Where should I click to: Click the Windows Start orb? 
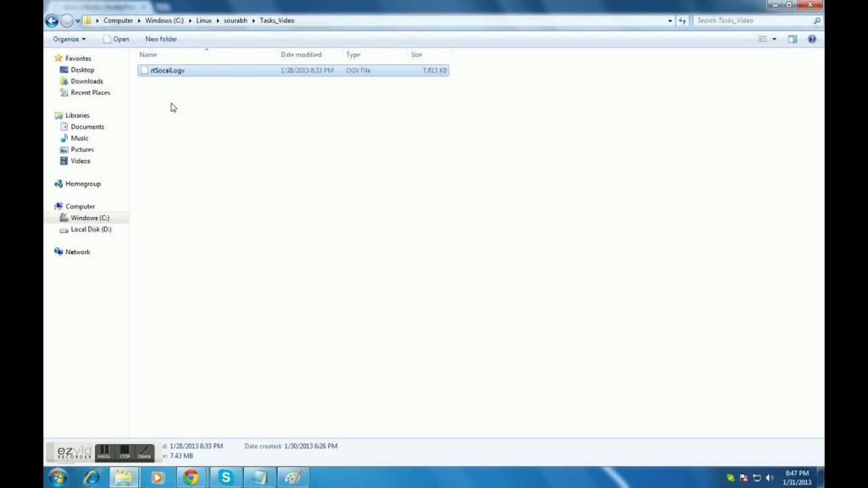[58, 478]
